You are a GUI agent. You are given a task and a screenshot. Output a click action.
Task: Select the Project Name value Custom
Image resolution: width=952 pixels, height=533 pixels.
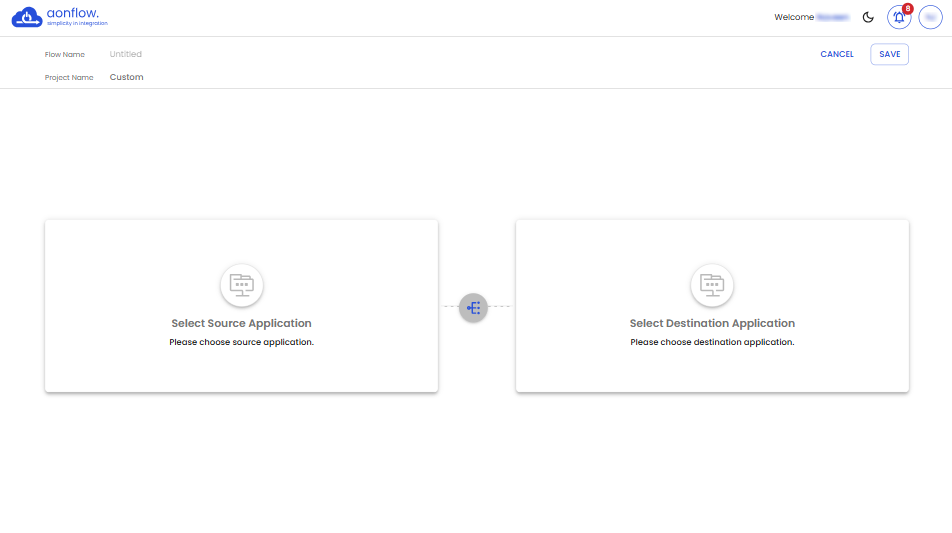click(x=126, y=77)
